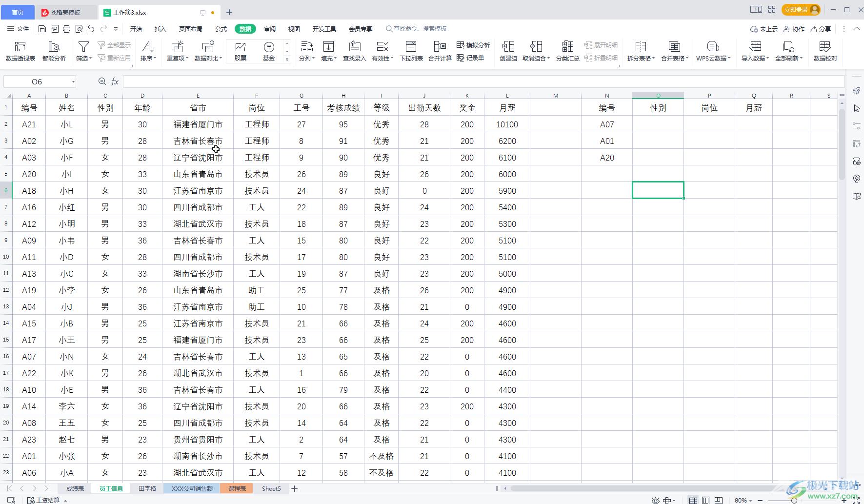864x504 pixels.
Task: Click the 协作 collaborate button
Action: pyautogui.click(x=794, y=29)
